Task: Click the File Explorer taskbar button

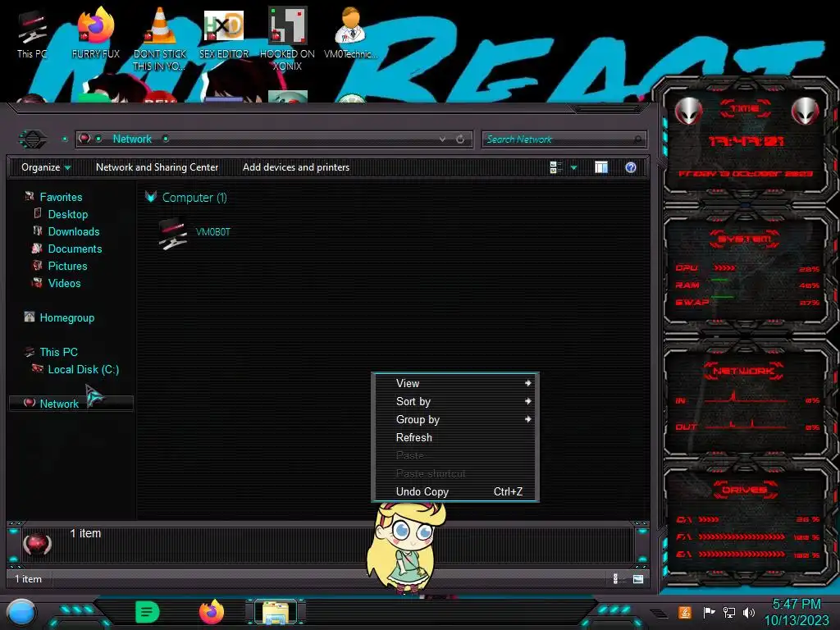Action: click(276, 612)
